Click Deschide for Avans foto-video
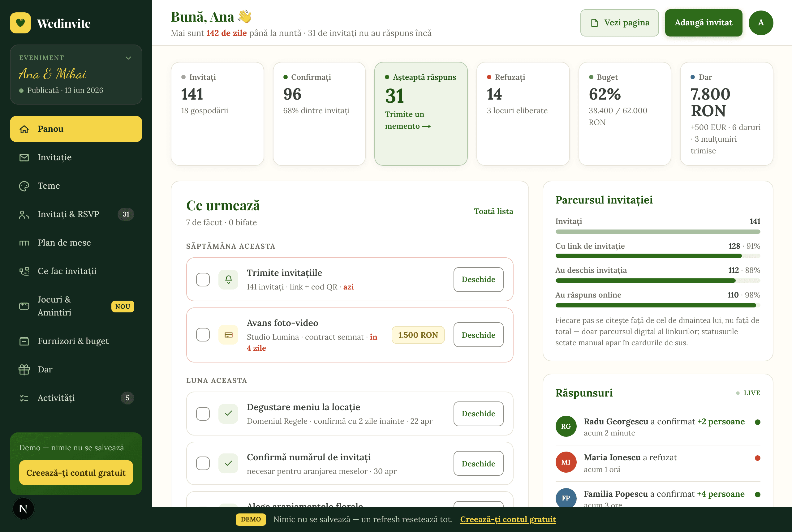The image size is (792, 532). tap(479, 335)
